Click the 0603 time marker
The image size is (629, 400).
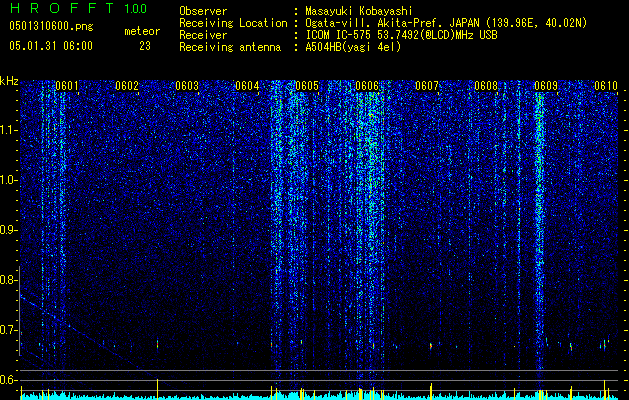187,86
